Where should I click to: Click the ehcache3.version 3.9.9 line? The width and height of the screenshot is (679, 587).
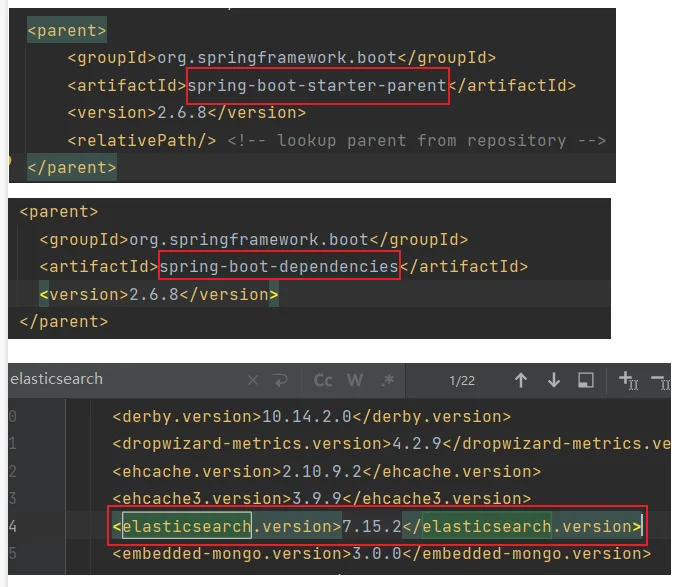(322, 499)
